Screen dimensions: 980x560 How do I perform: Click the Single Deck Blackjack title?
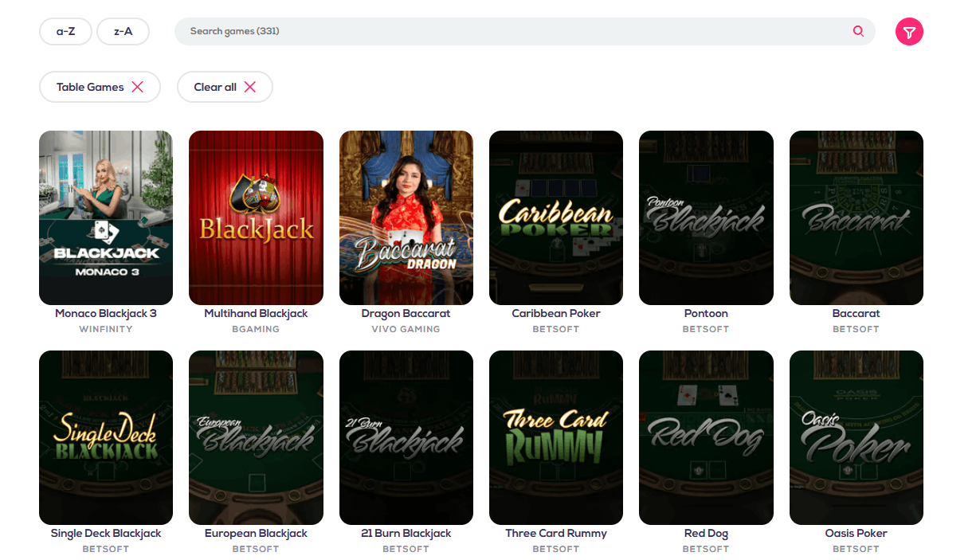pyautogui.click(x=106, y=533)
